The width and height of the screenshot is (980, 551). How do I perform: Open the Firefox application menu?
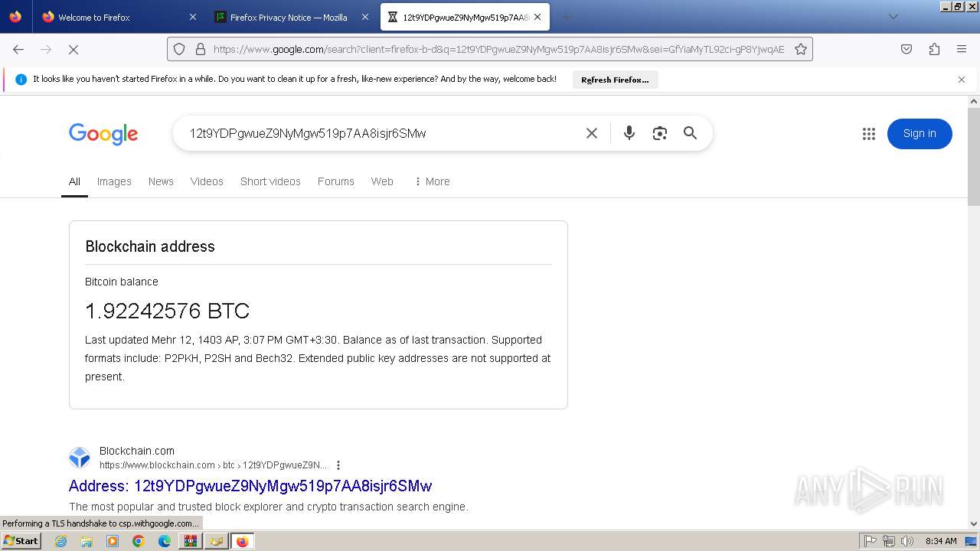tap(962, 49)
